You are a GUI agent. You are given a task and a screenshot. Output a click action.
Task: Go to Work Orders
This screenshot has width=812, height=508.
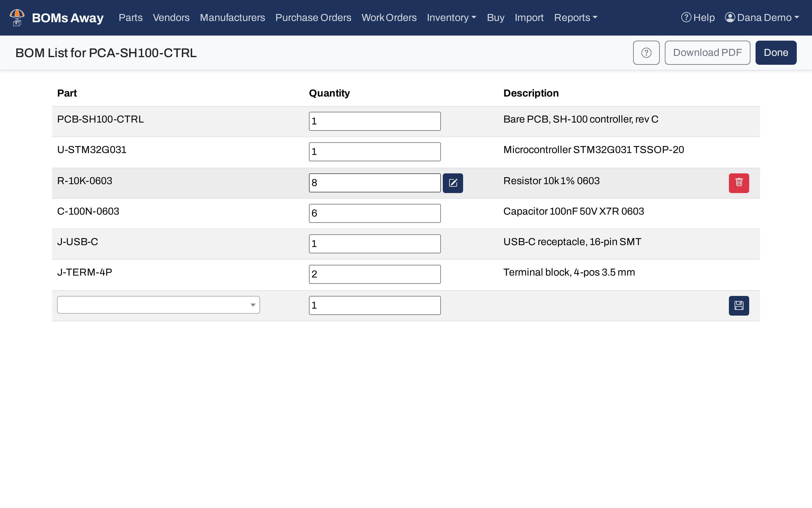click(x=389, y=17)
